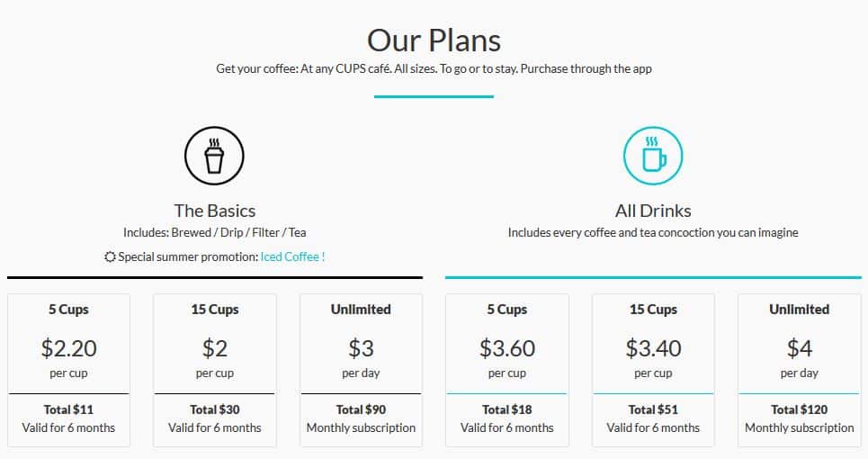This screenshot has width=868, height=459.
Task: Click the Total $30 text in Basics
Action: click(x=215, y=409)
